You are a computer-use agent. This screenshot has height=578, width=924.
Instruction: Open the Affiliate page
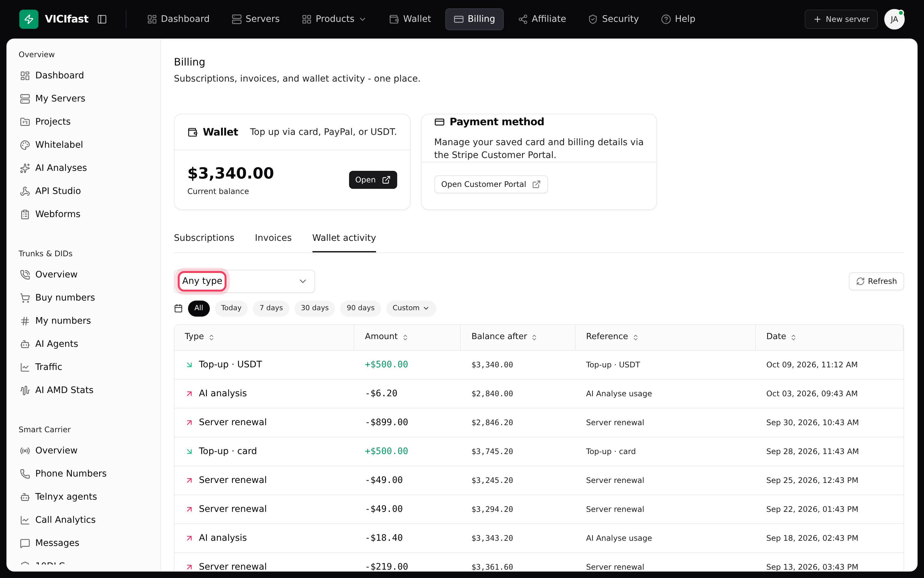pyautogui.click(x=542, y=19)
